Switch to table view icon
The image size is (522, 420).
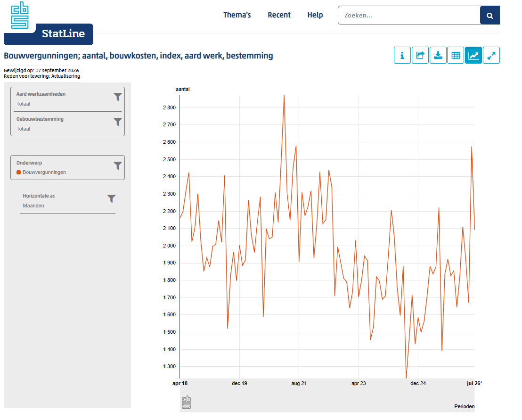coord(456,55)
